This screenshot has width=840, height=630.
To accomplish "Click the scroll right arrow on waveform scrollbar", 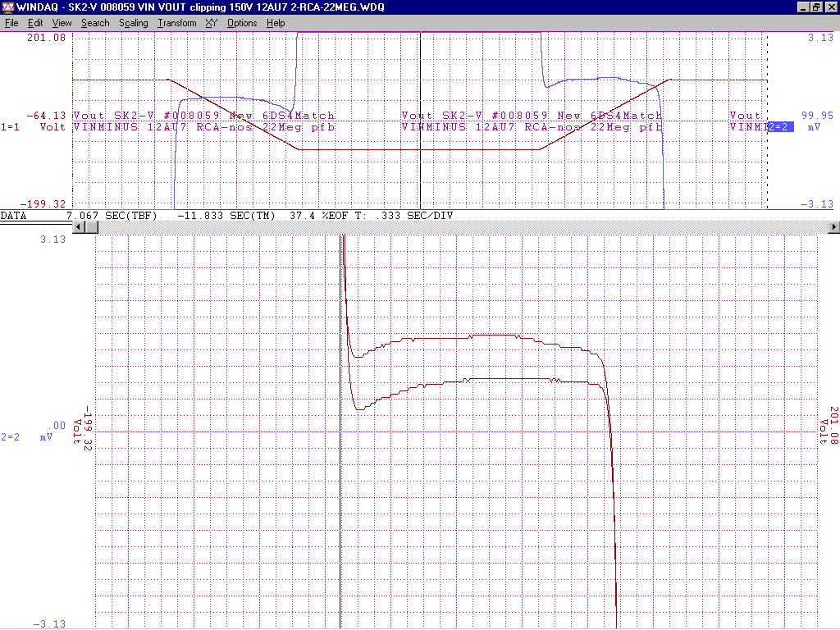I will [x=834, y=227].
